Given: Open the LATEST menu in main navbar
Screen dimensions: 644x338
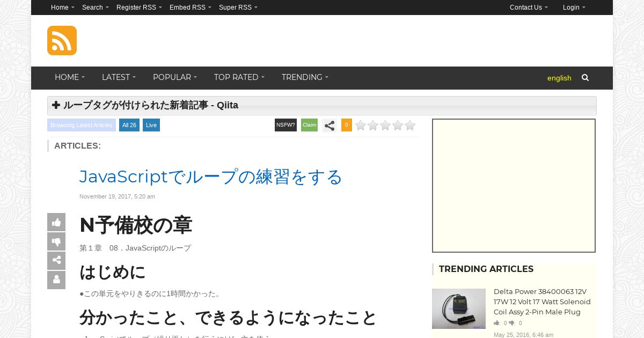Looking at the screenshot, I should click(x=119, y=77).
